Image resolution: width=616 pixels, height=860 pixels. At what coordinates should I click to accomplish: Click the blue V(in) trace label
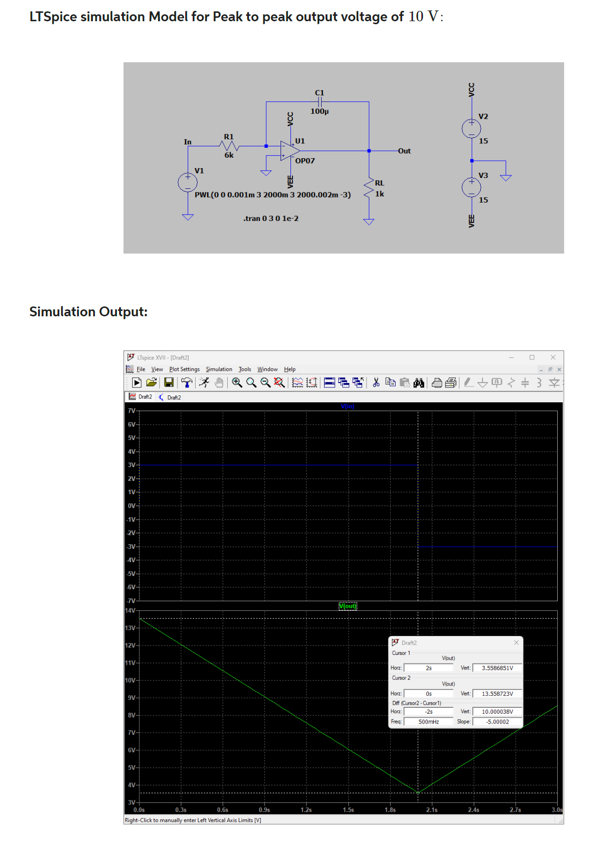[348, 406]
